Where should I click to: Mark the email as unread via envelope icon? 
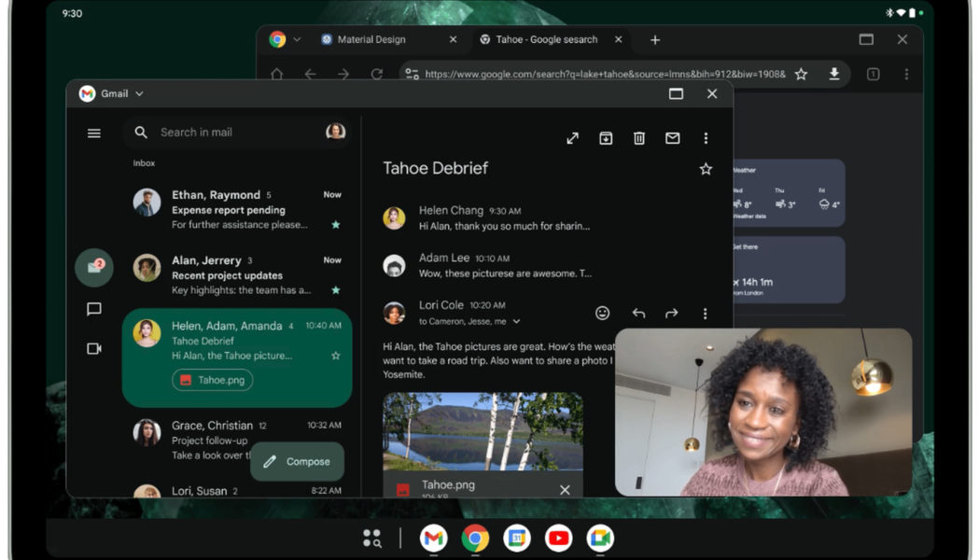tap(672, 137)
